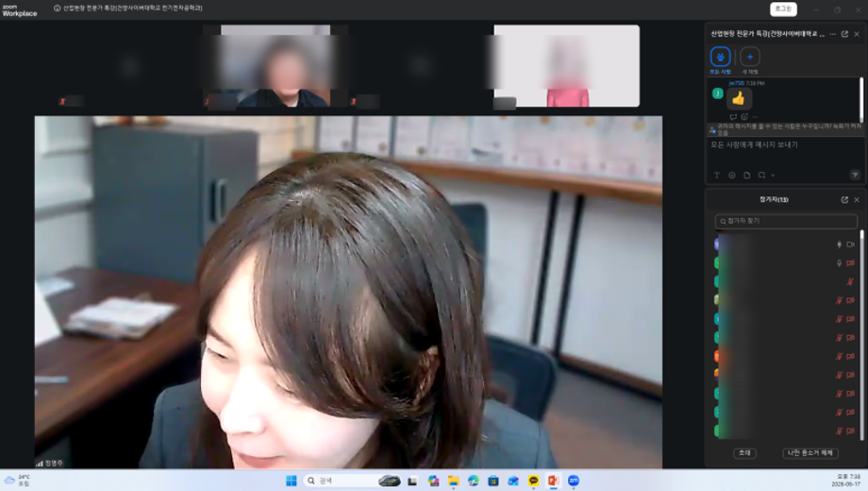Viewport: 868px width, 491px height.
Task: Open text formatting tool in chat
Action: [717, 175]
